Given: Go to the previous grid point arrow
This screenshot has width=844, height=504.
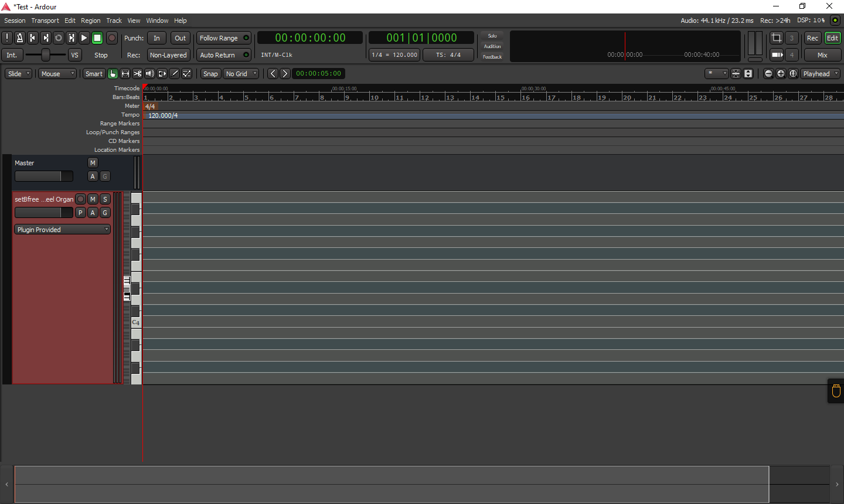Looking at the screenshot, I should tap(273, 74).
